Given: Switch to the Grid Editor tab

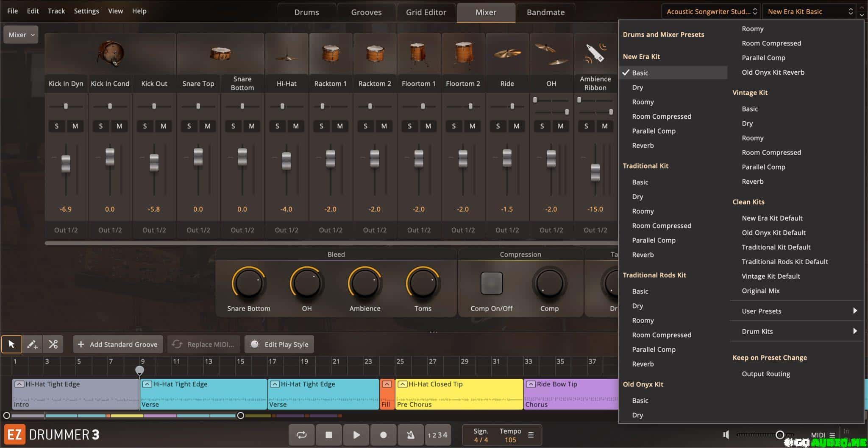Looking at the screenshot, I should 426,12.
